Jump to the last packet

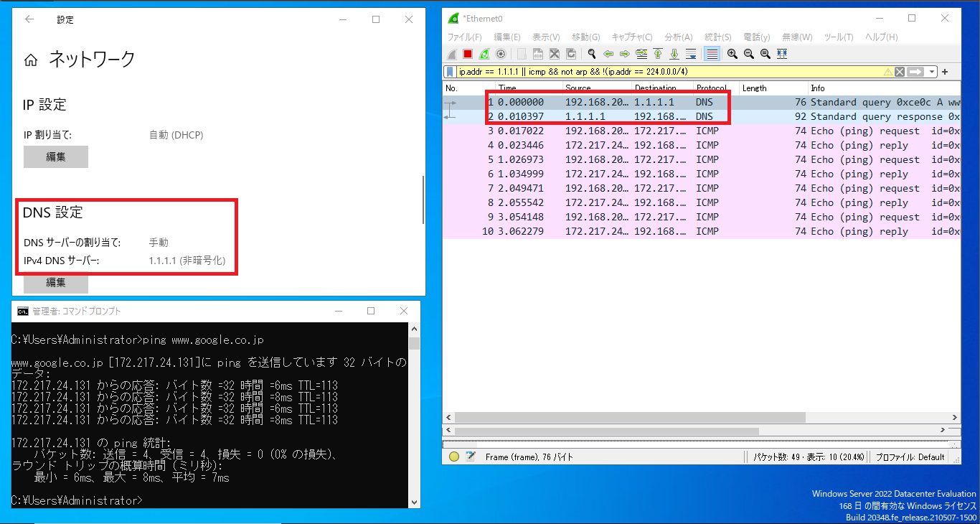pos(674,54)
